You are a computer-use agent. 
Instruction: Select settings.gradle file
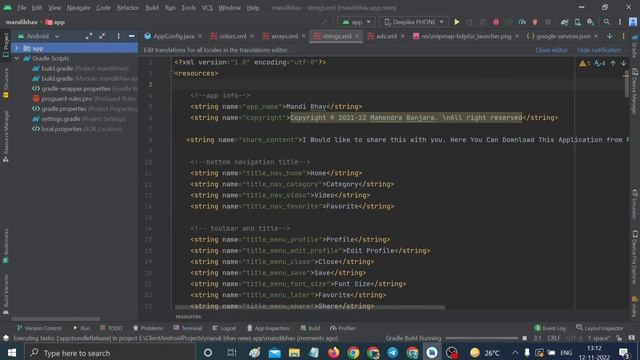(79, 119)
